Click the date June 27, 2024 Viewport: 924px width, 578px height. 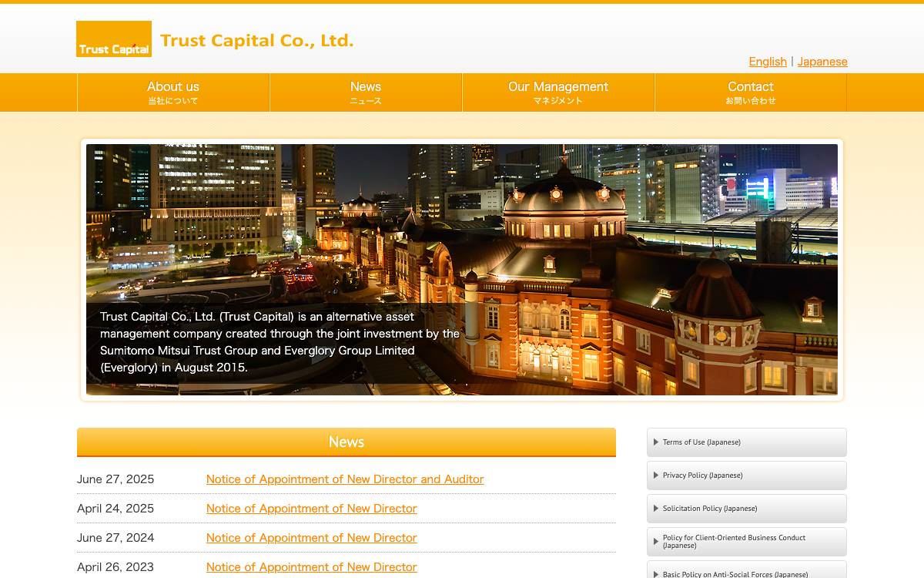(x=115, y=538)
